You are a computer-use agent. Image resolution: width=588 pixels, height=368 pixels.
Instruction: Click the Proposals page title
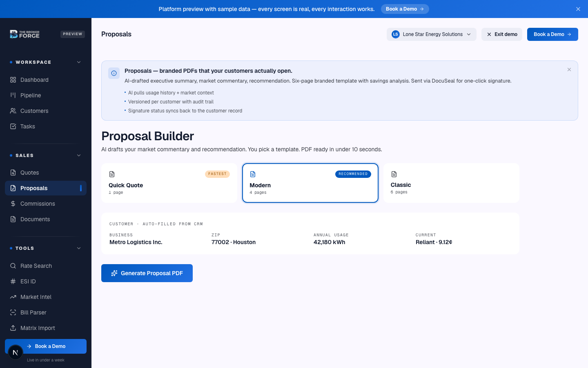[116, 34]
